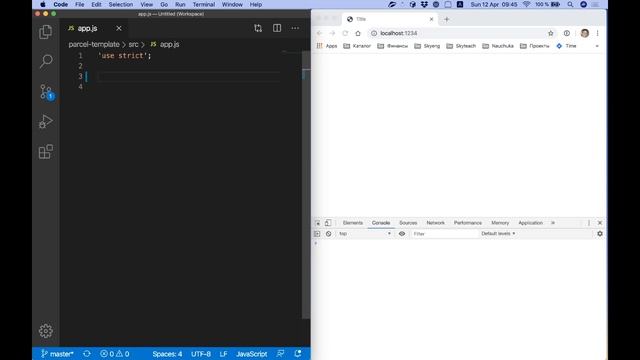The image size is (640, 360).
Task: Open the Skyeng bookmarks folder
Action: [x=427, y=46]
